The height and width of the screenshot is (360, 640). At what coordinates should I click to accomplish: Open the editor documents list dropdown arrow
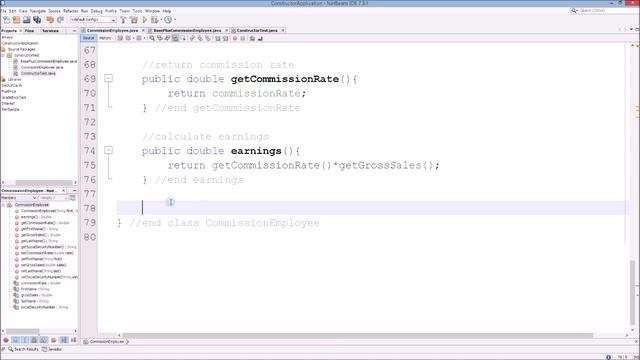tap(631, 30)
